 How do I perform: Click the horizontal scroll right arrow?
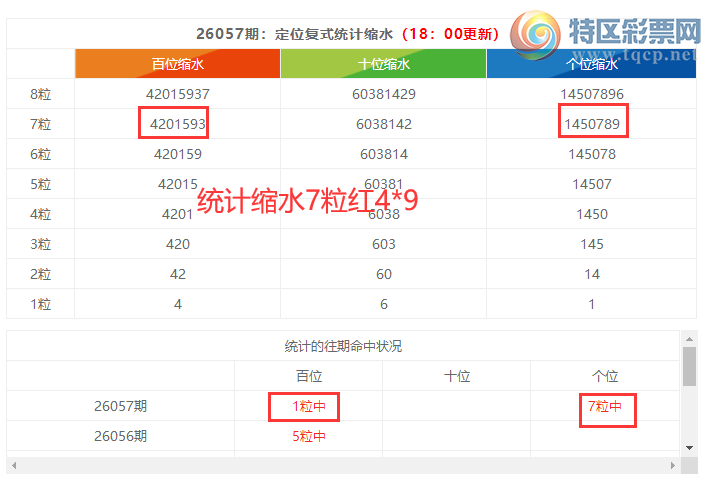672,465
